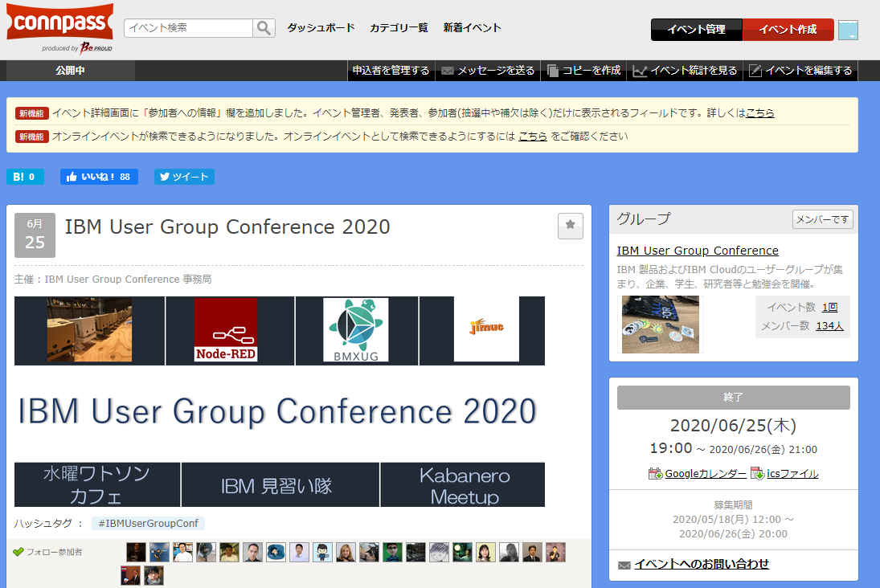The image size is (880, 588).
Task: Click the Twitter ツイート button
Action: click(184, 177)
